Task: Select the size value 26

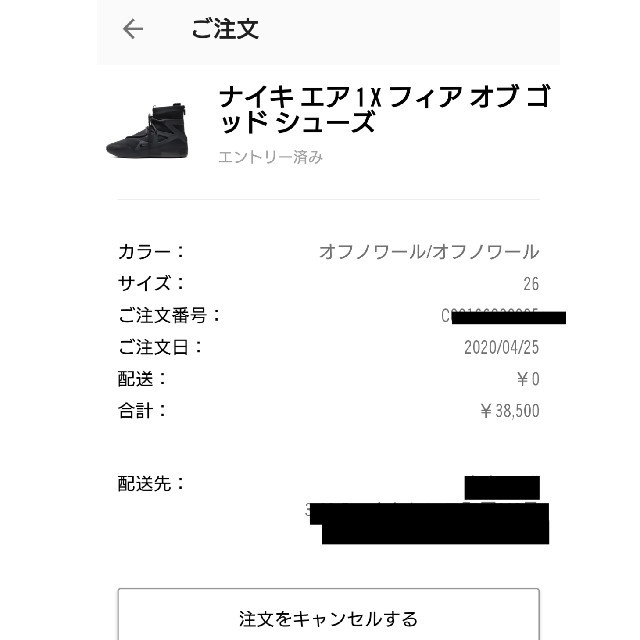Action: (531, 284)
